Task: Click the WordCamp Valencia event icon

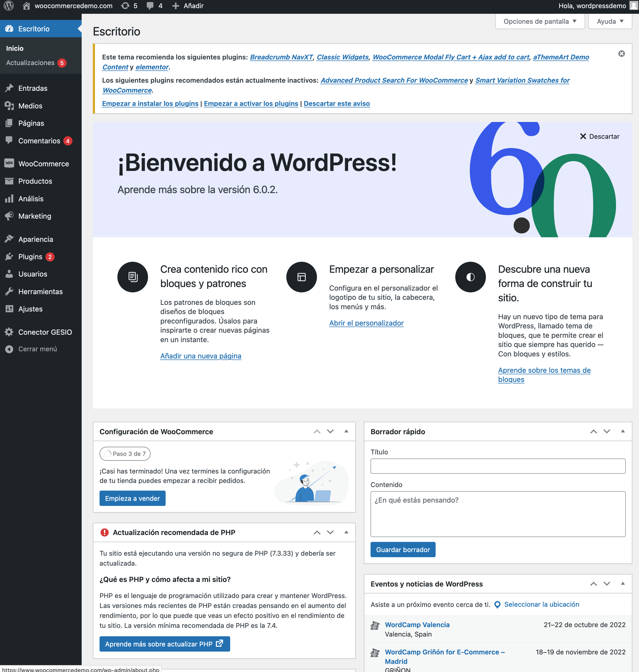Action: (x=375, y=625)
